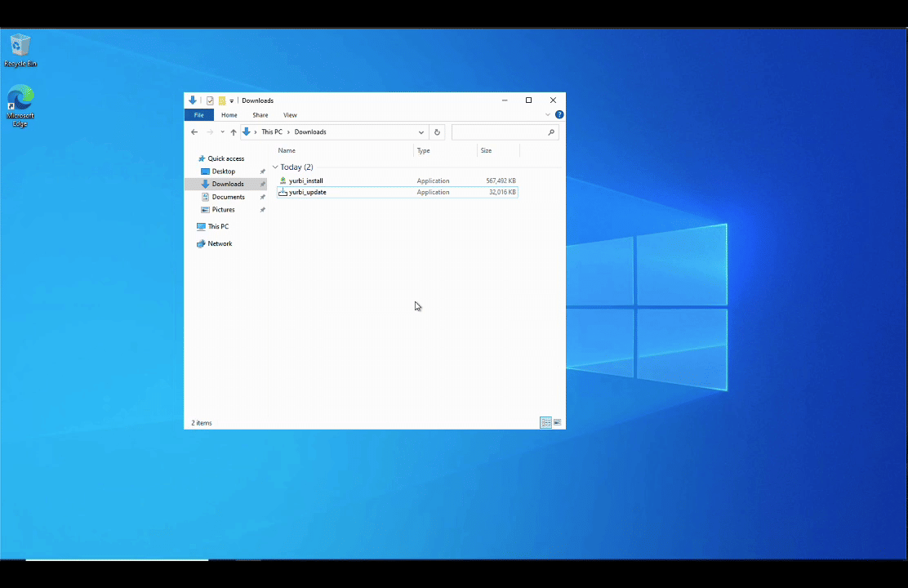Sort files by Size column header
The image size is (908, 588).
pos(487,151)
